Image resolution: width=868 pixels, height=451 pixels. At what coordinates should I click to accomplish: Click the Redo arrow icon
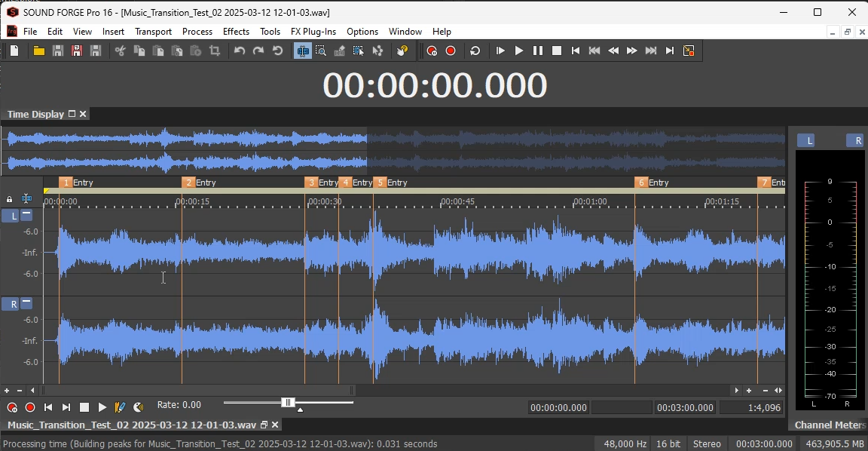(258, 51)
